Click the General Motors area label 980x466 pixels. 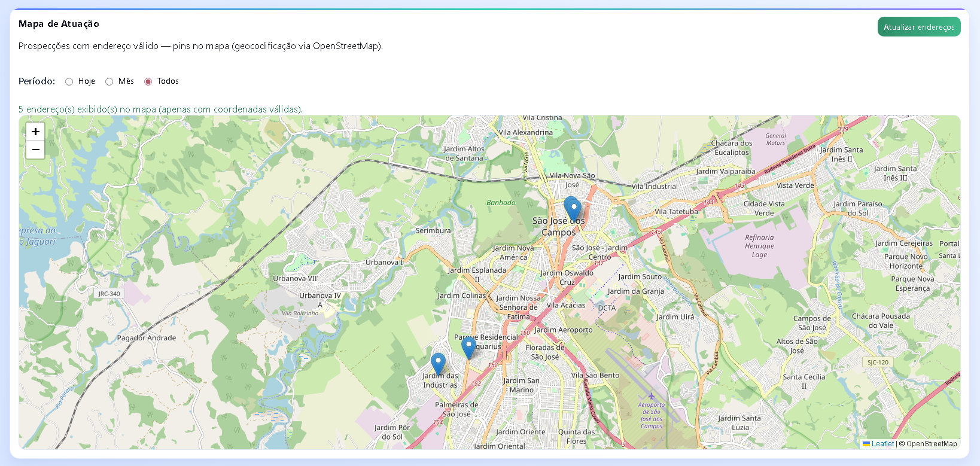click(x=775, y=139)
